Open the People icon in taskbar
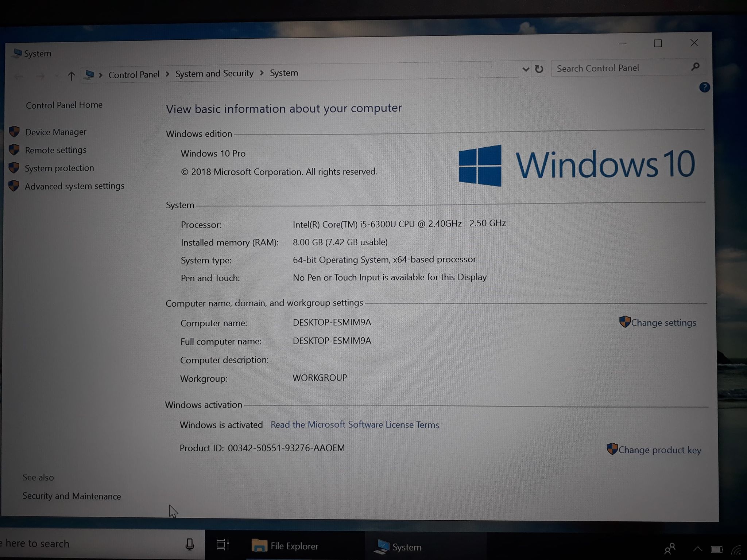The height and width of the screenshot is (560, 747). point(670,548)
